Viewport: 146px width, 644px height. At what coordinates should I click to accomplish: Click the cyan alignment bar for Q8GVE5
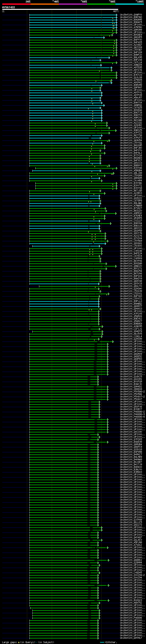coord(67,37)
